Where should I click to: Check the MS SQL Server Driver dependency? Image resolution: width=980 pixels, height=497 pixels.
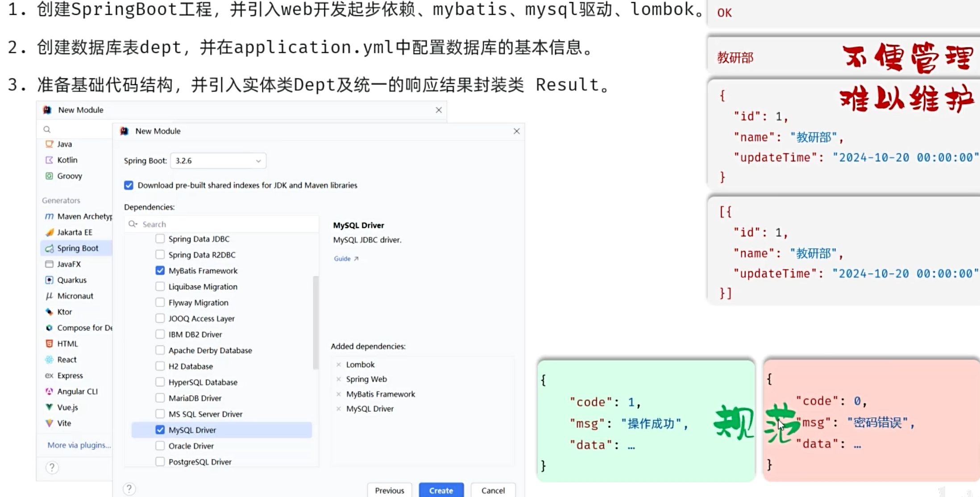160,414
